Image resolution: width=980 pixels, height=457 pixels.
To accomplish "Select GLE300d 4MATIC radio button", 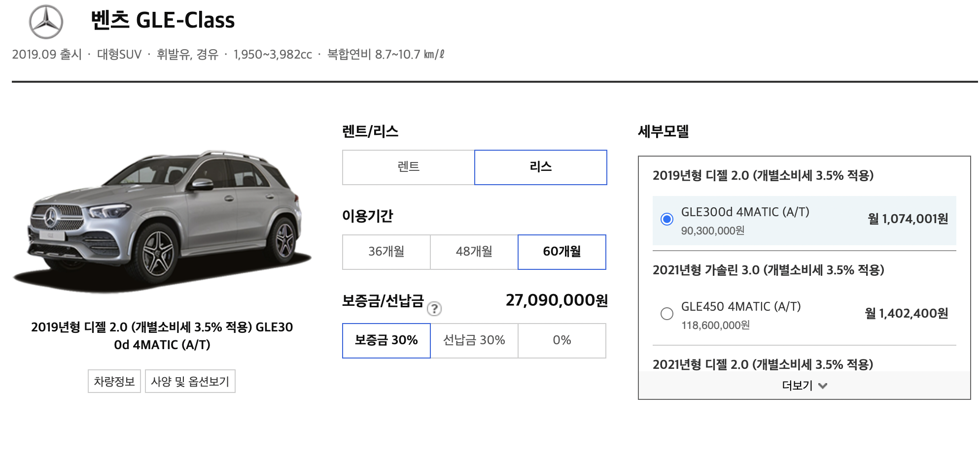I will click(667, 219).
